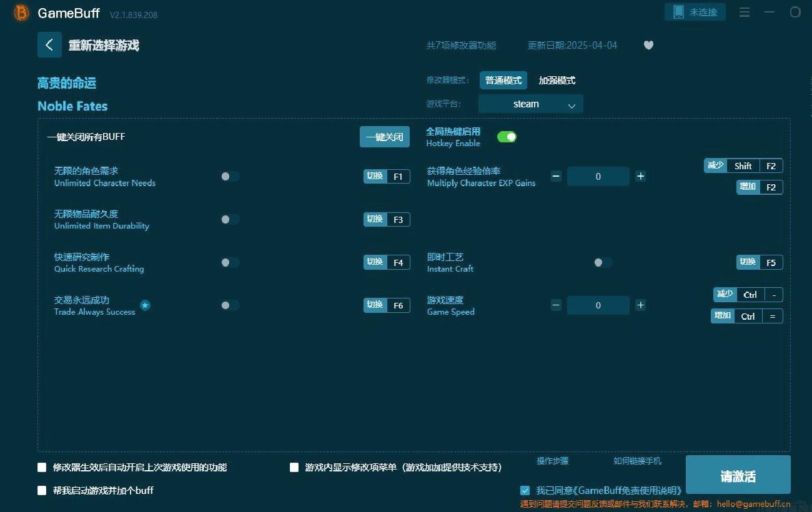Enable Unlimited Character Needs toggle
Image resolution: width=812 pixels, height=512 pixels.
(x=230, y=177)
